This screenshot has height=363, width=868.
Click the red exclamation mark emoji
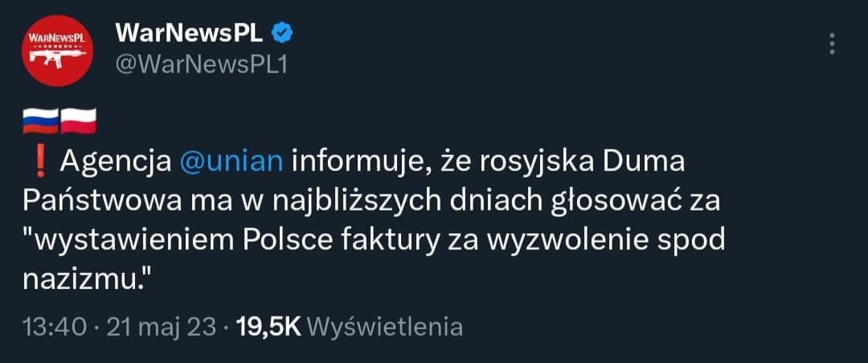(x=39, y=161)
